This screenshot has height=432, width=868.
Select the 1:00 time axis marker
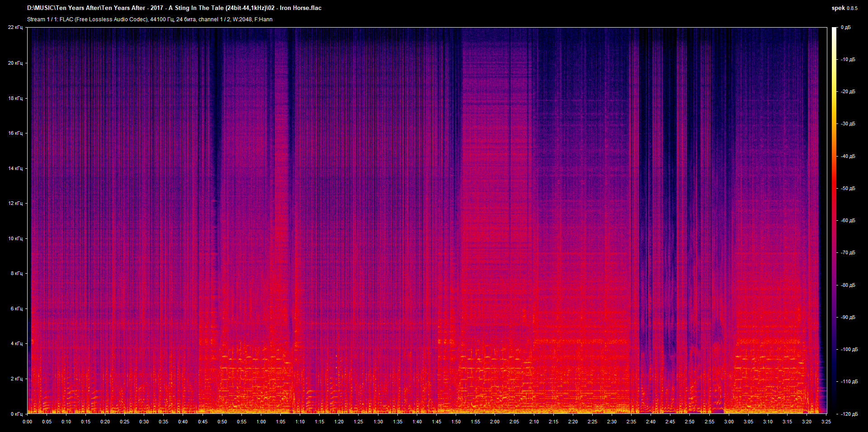261,422
